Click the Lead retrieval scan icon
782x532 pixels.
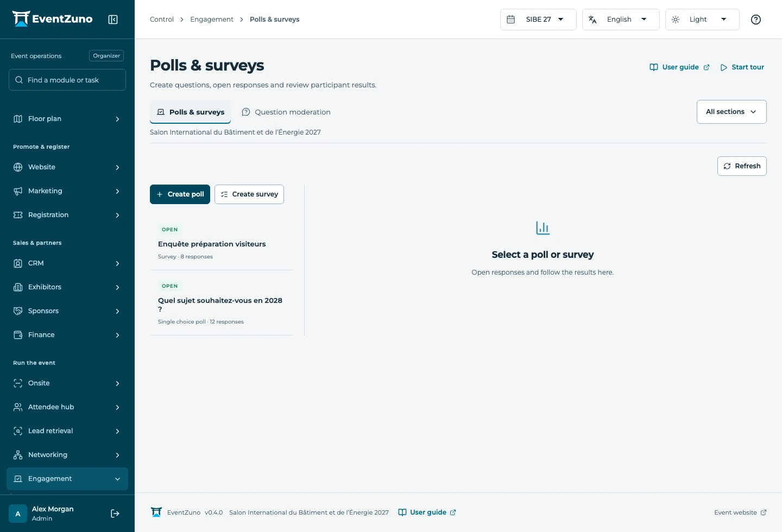pos(18,431)
